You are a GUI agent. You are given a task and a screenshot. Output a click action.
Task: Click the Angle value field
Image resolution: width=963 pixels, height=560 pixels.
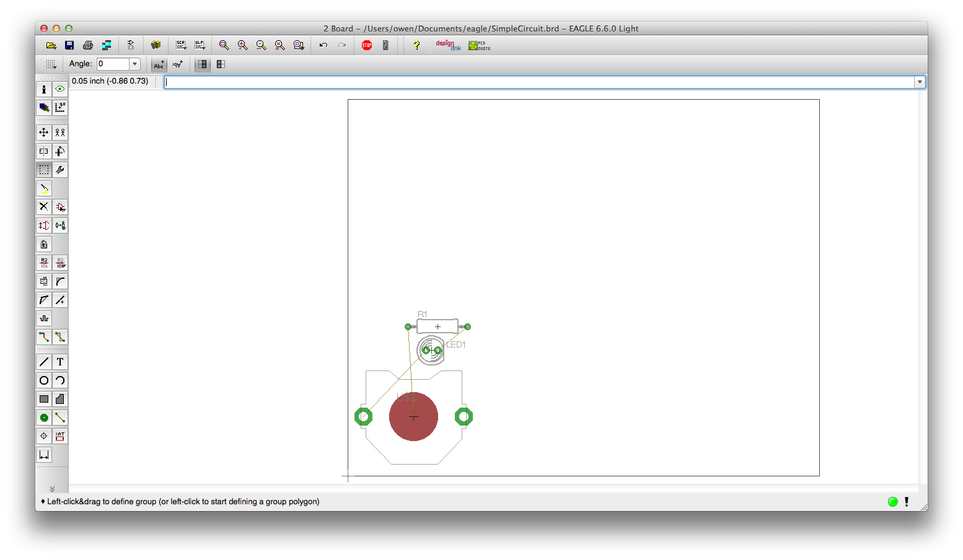pyautogui.click(x=113, y=64)
